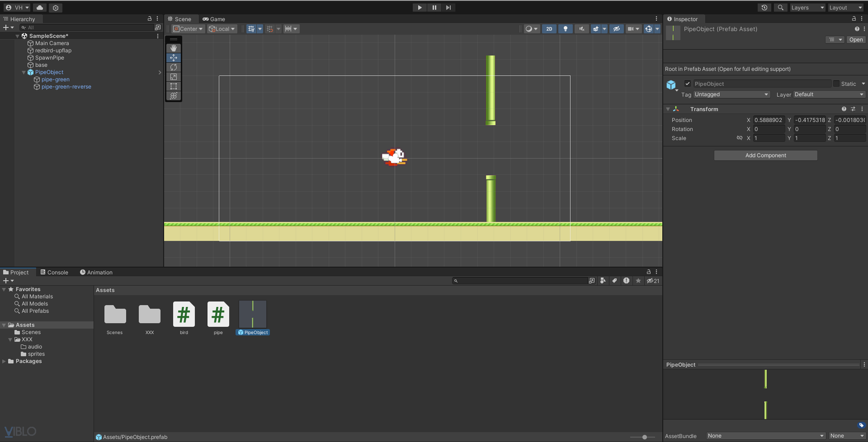This screenshot has height=442, width=868.
Task: Uncheck the PipeObject active checkbox
Action: (688, 84)
